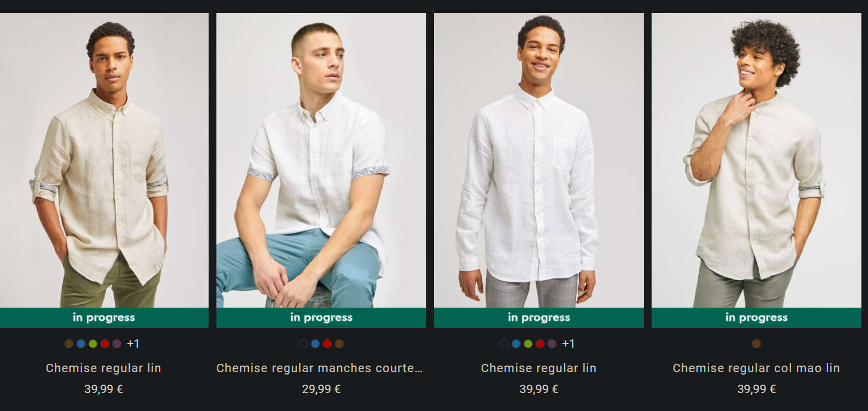Image resolution: width=868 pixels, height=411 pixels.
Task: Select brown swatch for manches courtes shirt
Action: coord(339,343)
